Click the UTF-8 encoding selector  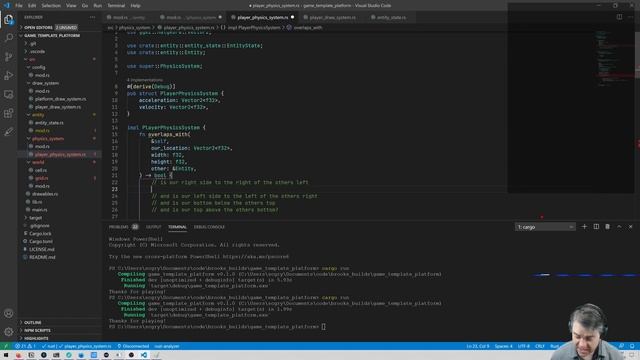click(523, 346)
